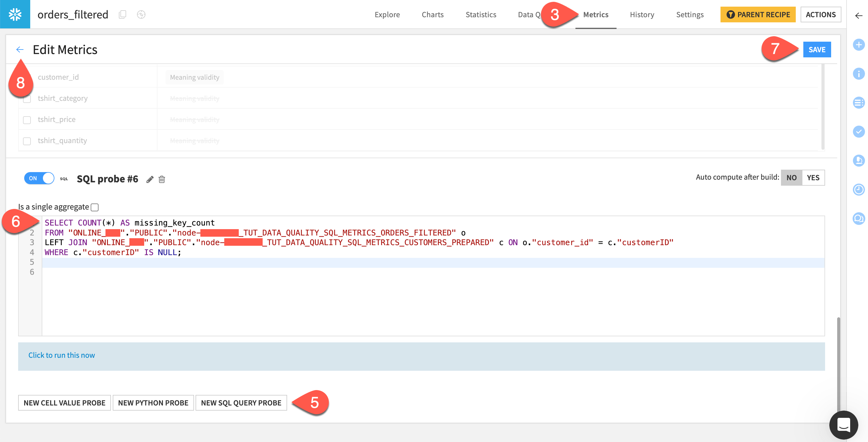Copy the orders_filtered dataset name
The height and width of the screenshot is (442, 868).
122,14
